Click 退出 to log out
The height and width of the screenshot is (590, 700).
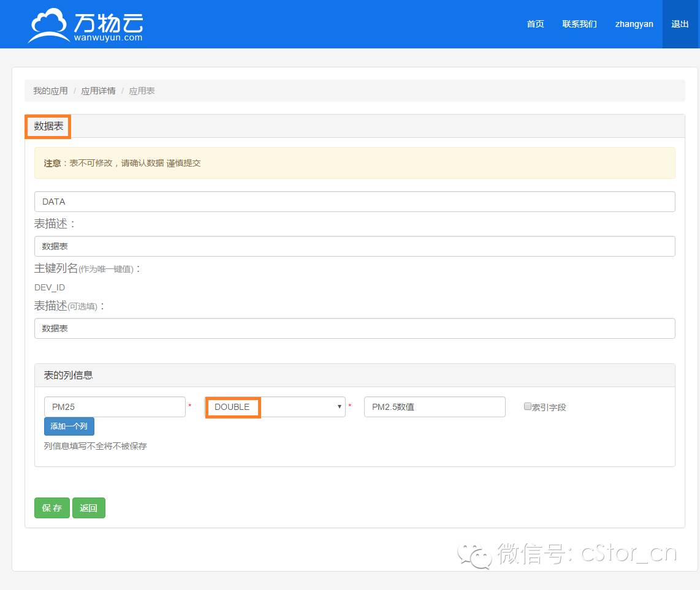(680, 24)
